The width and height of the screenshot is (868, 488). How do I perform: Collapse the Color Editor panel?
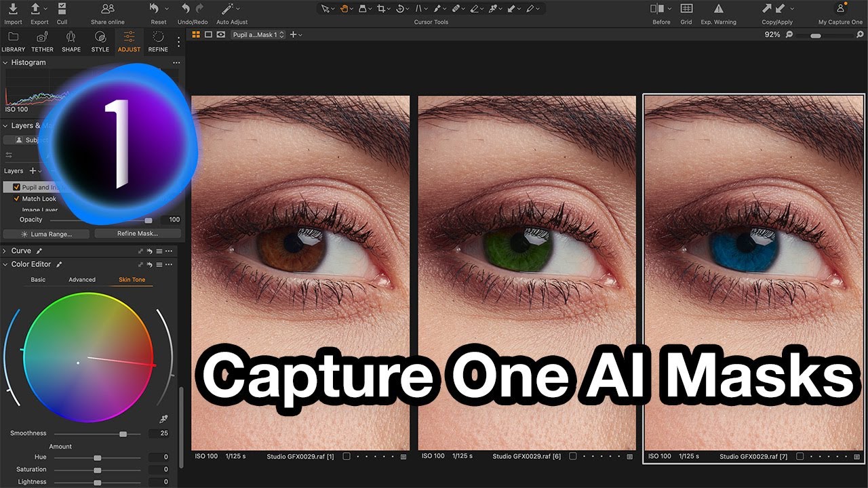tap(5, 264)
